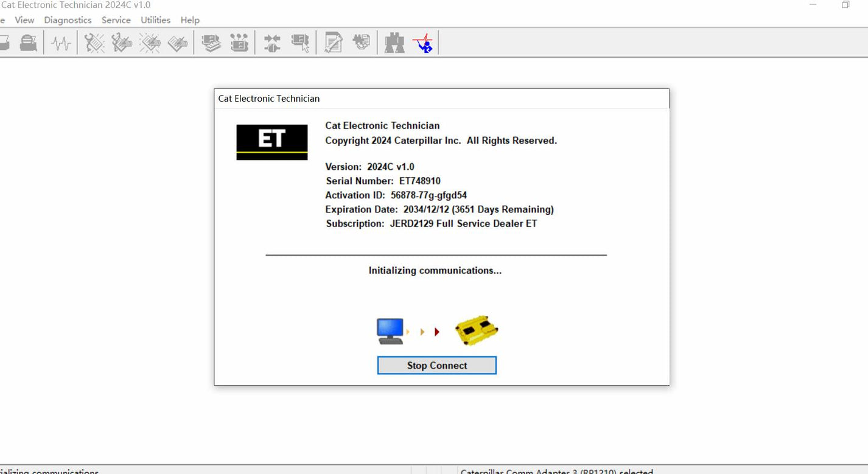Show Active Event Codes via its toolbar icon

(x=150, y=42)
